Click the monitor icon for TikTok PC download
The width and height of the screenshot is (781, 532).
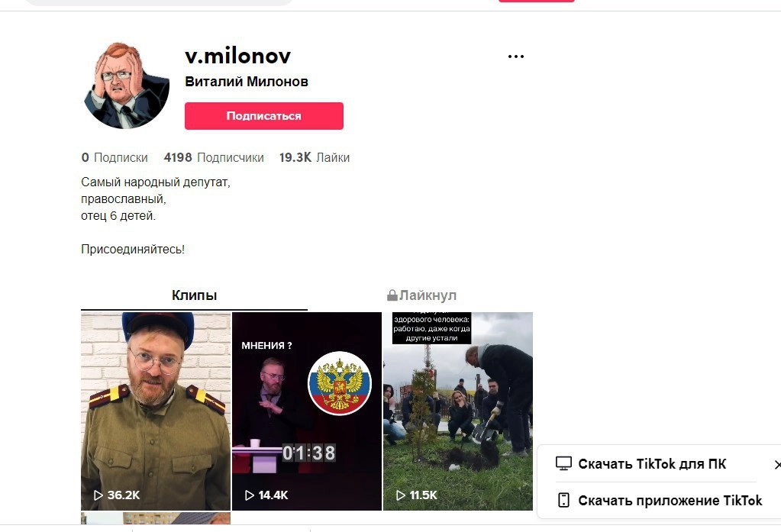[x=563, y=464]
